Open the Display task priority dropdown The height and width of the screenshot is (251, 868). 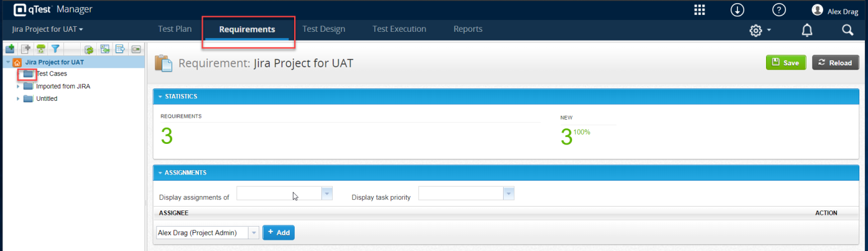[509, 194]
